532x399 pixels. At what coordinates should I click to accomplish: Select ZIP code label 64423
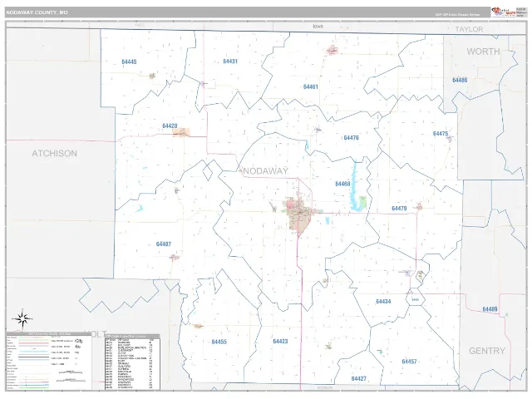pyautogui.click(x=280, y=342)
